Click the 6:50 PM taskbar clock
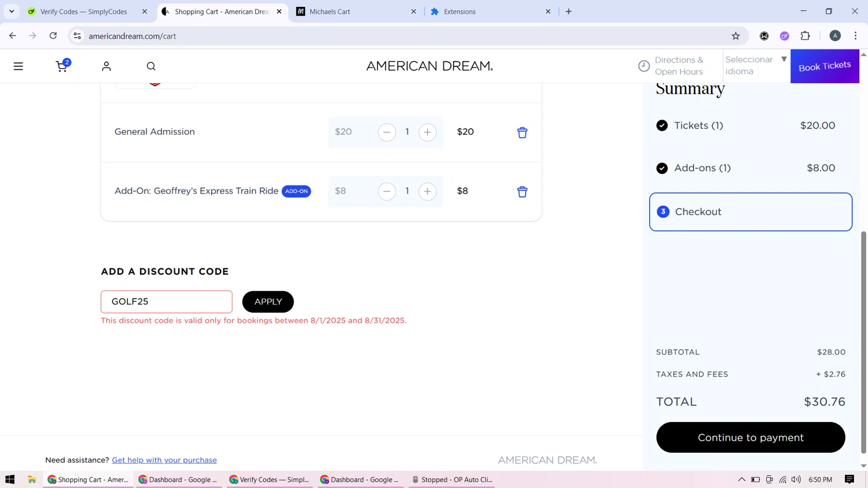Viewport: 868px width, 488px height. pos(820,479)
